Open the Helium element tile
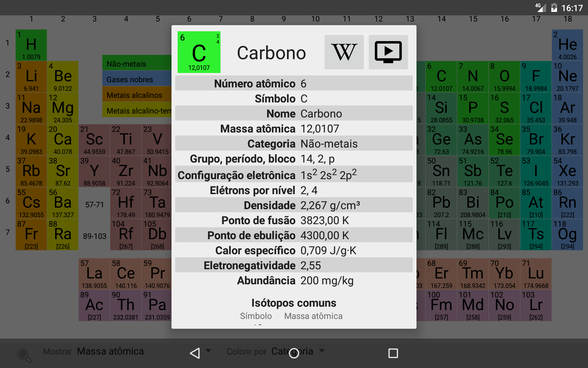Screen dimensions: 588x368 pyautogui.click(x=567, y=45)
